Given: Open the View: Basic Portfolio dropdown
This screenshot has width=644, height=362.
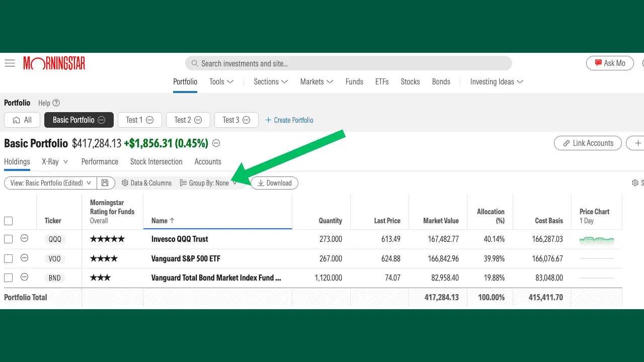Looking at the screenshot, I should pyautogui.click(x=49, y=183).
